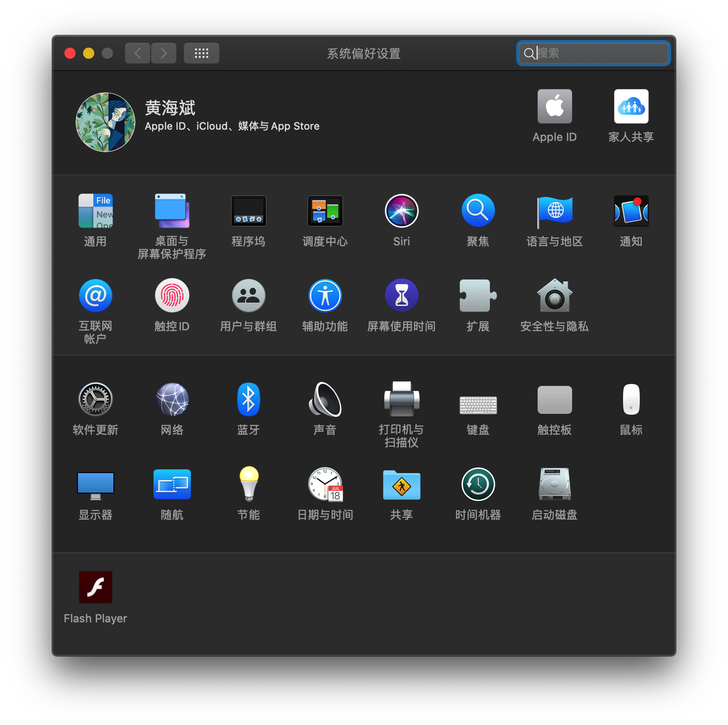Screen dimensions: 728x725
Task: Click the show-all grid button
Action: click(x=201, y=53)
